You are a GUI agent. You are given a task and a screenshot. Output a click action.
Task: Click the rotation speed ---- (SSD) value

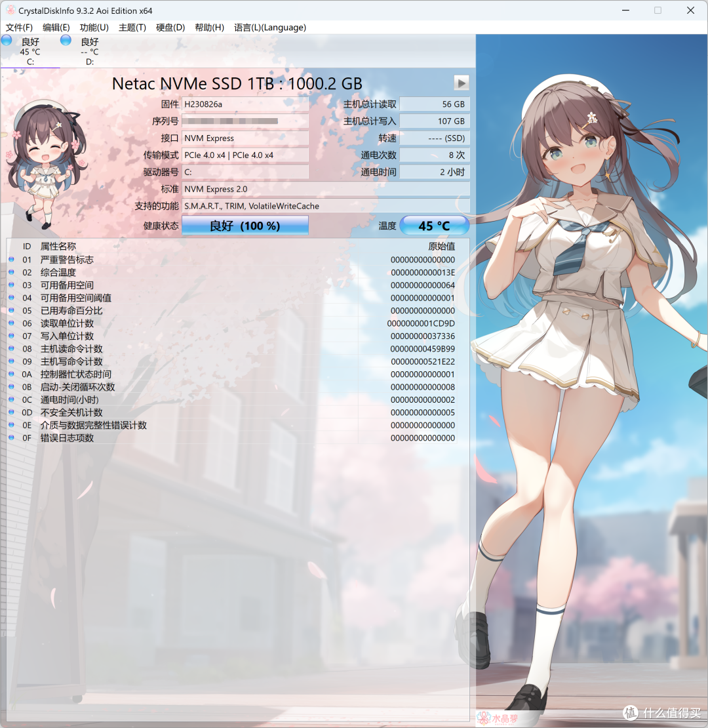tap(434, 138)
